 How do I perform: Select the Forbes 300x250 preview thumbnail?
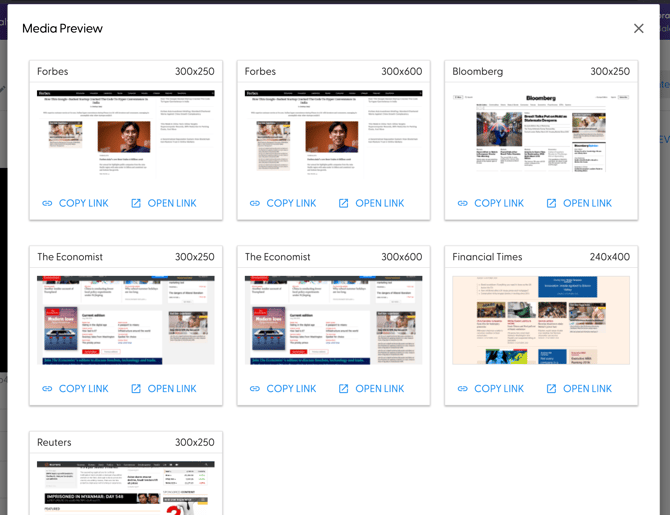coord(126,131)
